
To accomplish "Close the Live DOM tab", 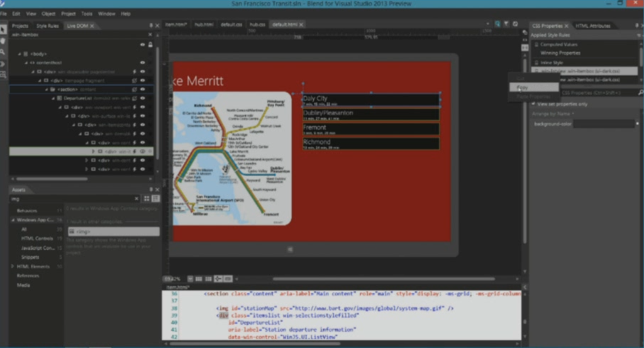I will point(92,26).
